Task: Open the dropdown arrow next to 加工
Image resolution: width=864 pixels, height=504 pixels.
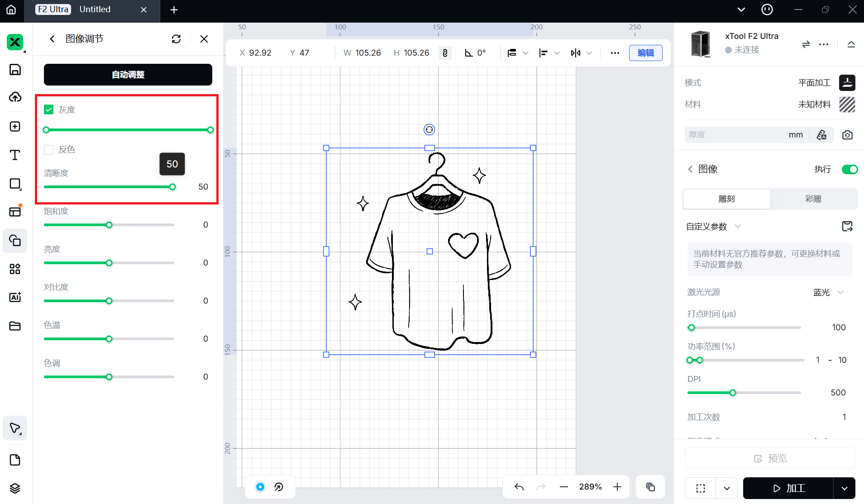Action: click(x=844, y=488)
